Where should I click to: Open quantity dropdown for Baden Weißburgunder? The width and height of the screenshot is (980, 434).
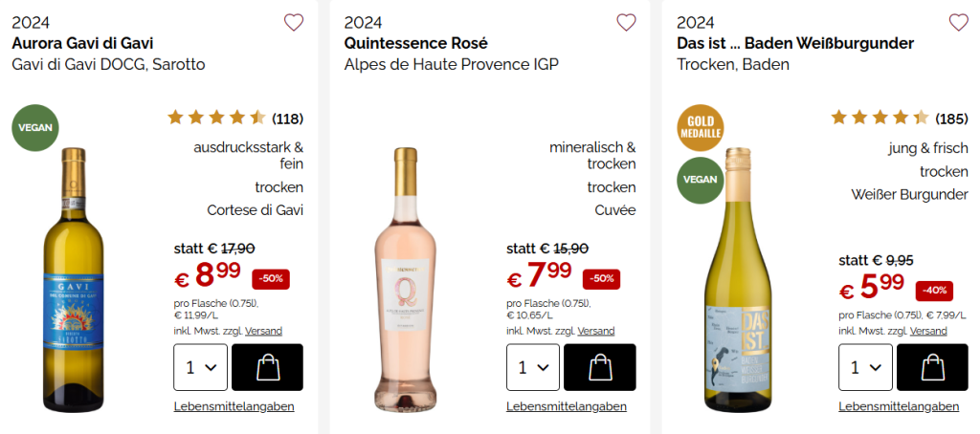click(x=865, y=367)
